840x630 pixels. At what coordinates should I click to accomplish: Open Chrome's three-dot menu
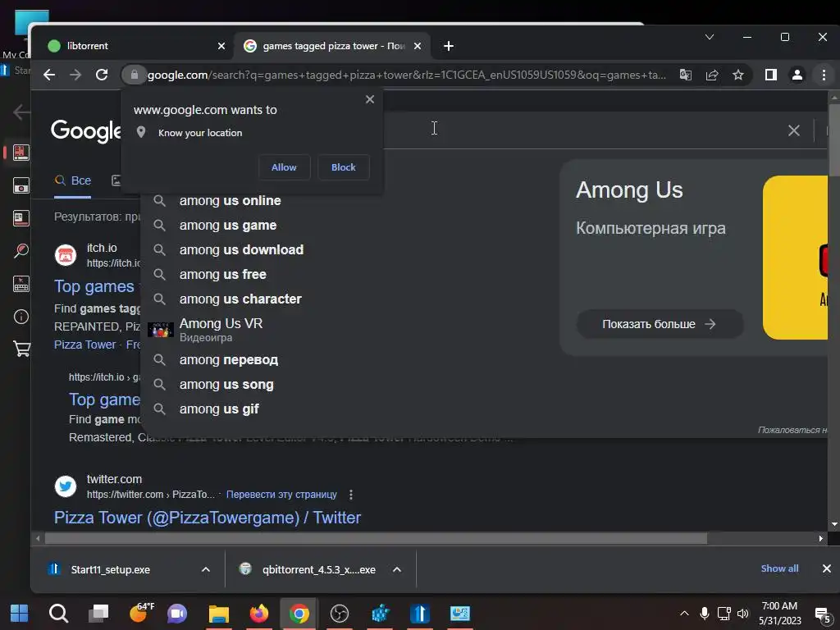824,75
